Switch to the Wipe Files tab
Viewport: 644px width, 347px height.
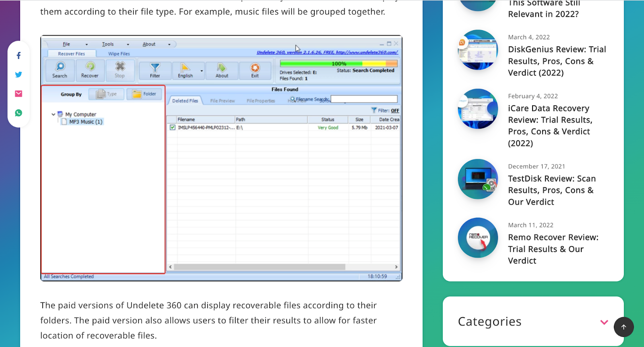point(119,54)
